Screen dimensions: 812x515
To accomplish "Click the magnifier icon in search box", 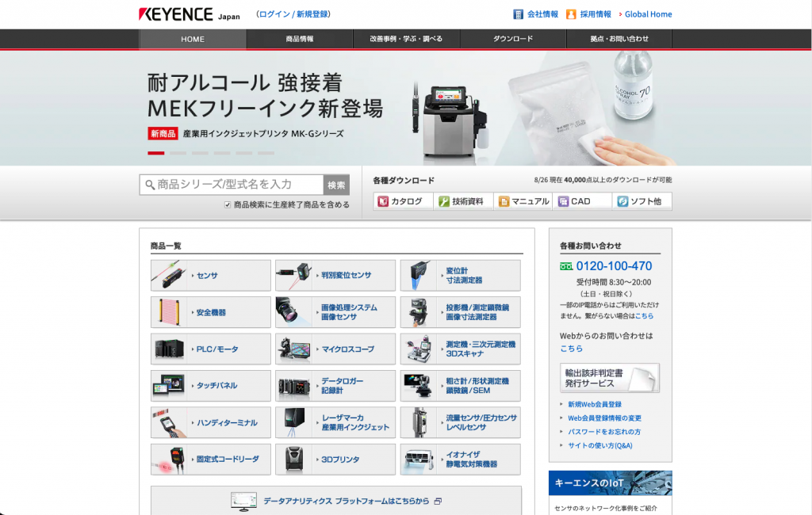I will (150, 185).
